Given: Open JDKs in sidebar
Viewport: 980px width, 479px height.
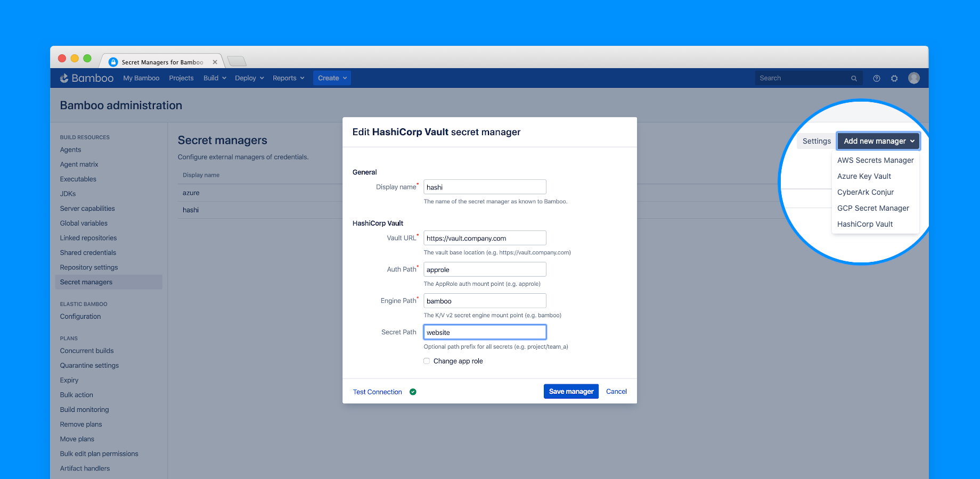Looking at the screenshot, I should coord(68,194).
